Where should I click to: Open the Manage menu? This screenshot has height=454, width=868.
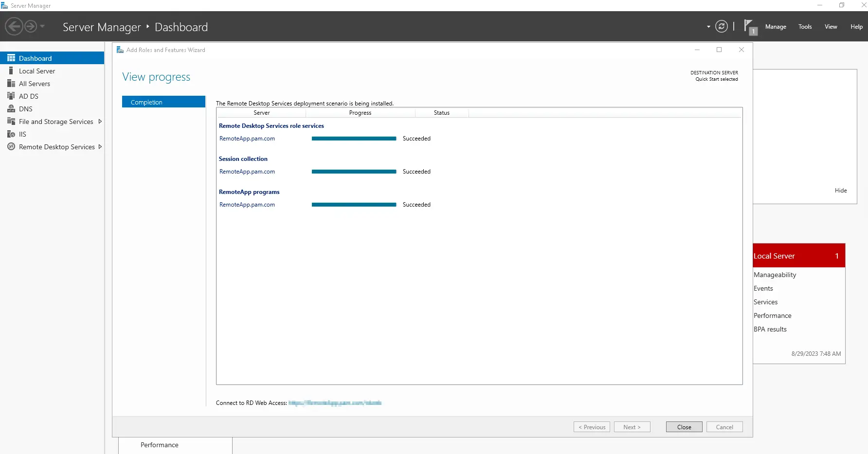coord(776,26)
